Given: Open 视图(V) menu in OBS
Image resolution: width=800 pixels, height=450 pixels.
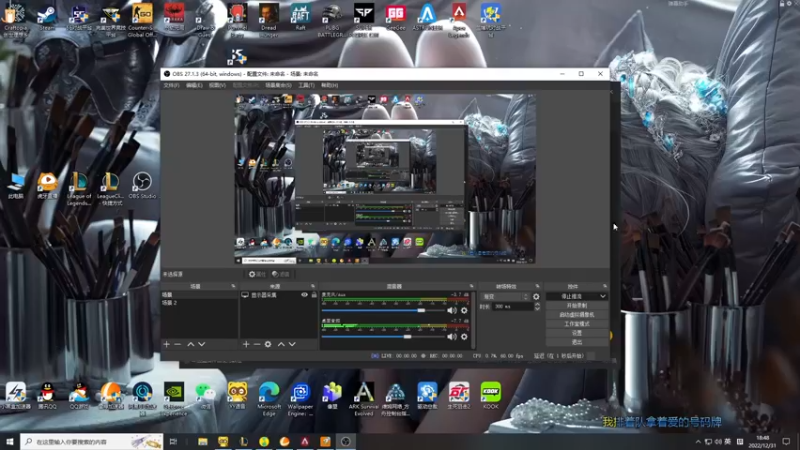Looking at the screenshot, I should point(217,85).
